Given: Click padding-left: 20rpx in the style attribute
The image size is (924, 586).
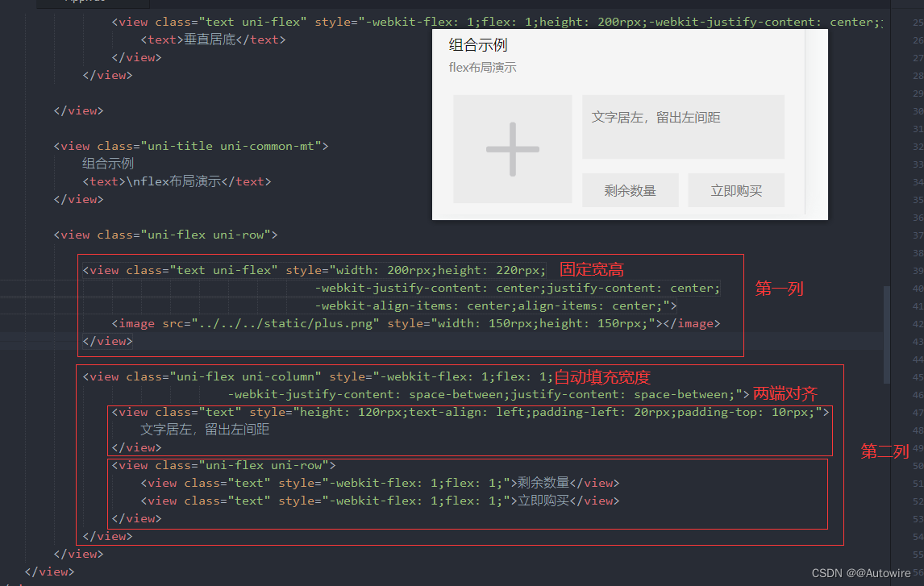Looking at the screenshot, I should [601, 412].
